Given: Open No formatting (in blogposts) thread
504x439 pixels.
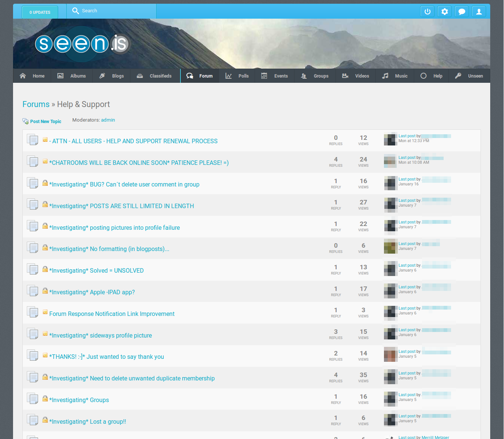Looking at the screenshot, I should point(109,249).
